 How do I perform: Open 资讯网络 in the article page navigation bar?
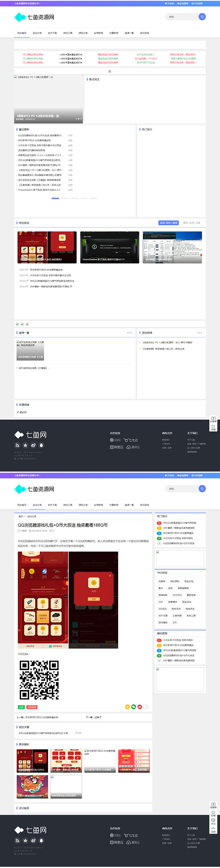pyautogui.click(x=144, y=505)
